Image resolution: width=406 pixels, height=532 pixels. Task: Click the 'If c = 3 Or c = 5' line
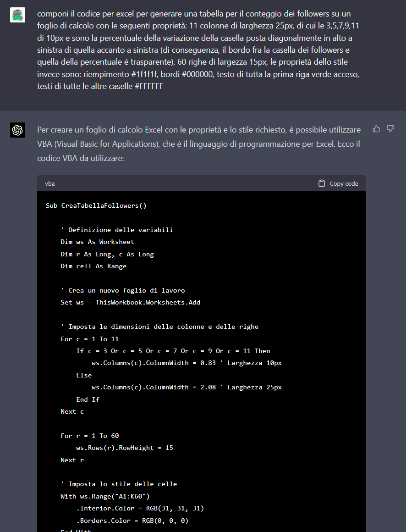pyautogui.click(x=173, y=351)
